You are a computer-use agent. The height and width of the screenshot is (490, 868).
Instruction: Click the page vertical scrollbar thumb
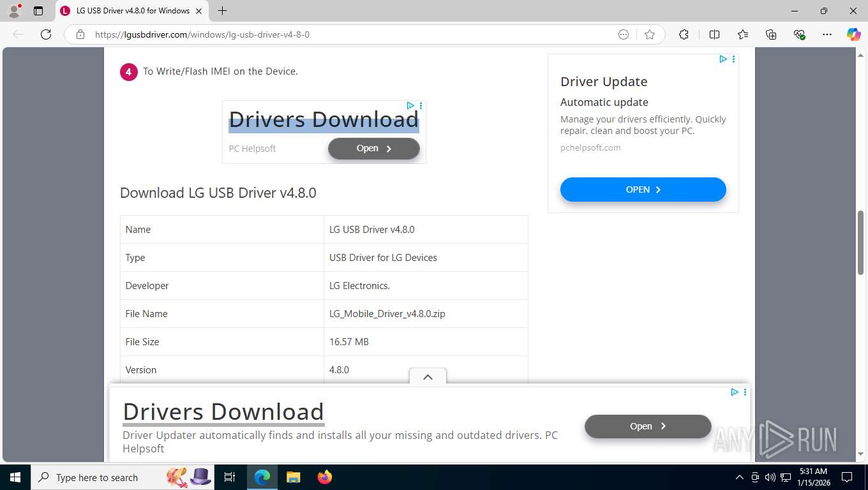coord(860,242)
